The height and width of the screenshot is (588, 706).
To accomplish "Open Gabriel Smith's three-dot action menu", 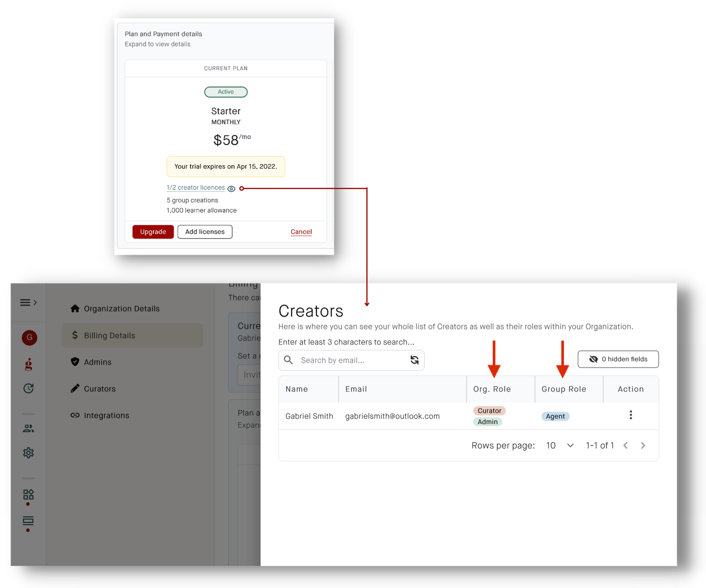I will 631,415.
